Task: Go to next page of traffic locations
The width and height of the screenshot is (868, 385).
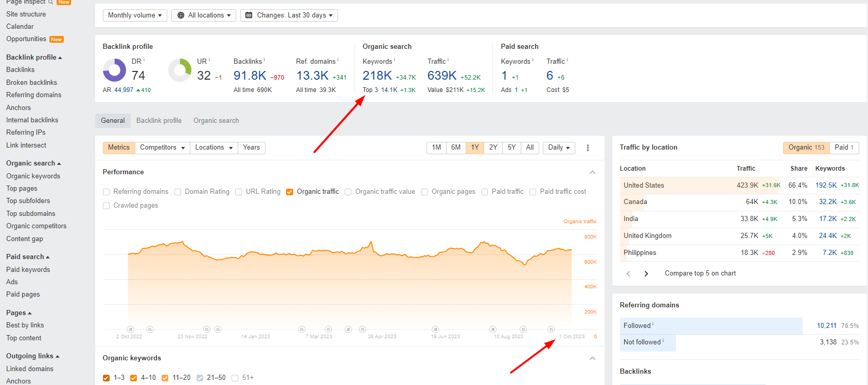Action: tap(646, 273)
